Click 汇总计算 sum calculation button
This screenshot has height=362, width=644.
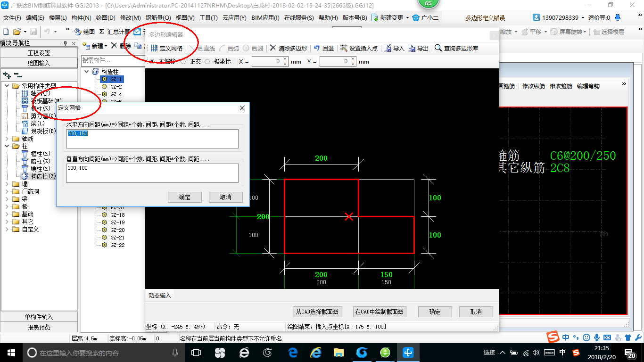pos(115,32)
